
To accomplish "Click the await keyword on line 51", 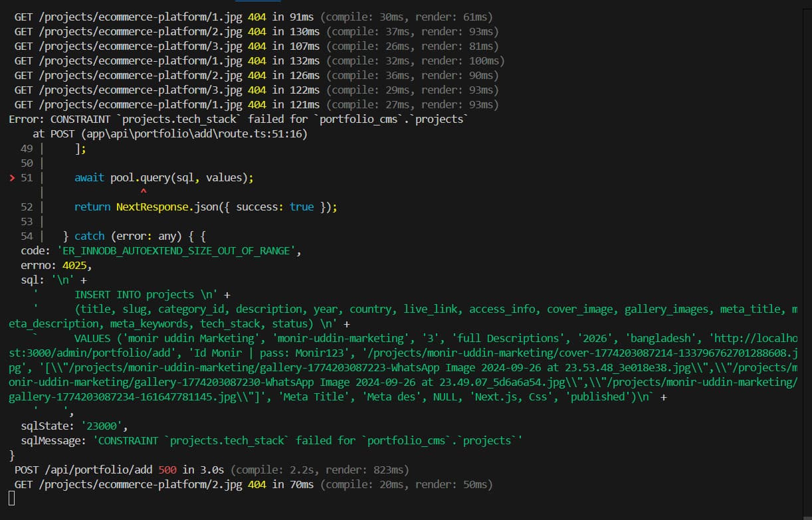I will tap(89, 177).
